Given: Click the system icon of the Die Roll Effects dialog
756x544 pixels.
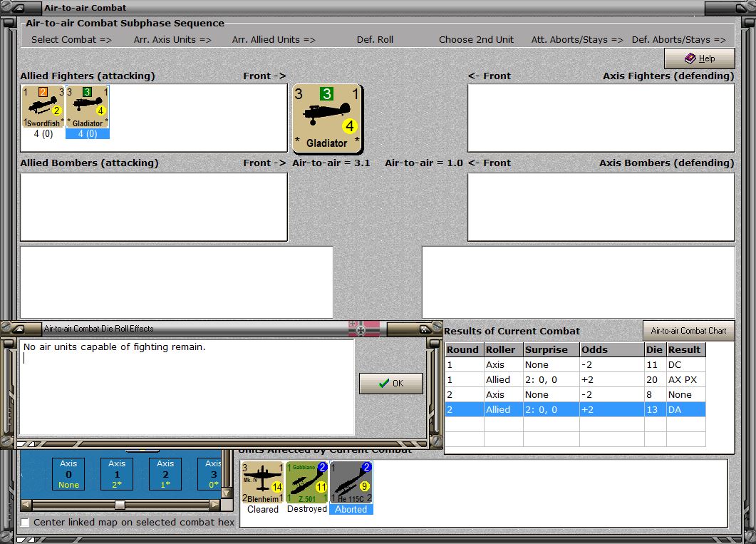Looking at the screenshot, I should [19, 329].
